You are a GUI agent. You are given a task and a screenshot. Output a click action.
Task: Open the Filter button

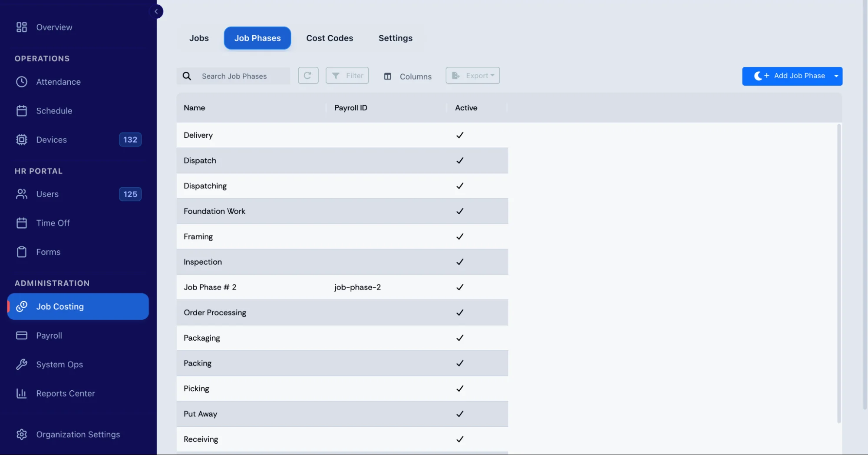pyautogui.click(x=347, y=76)
